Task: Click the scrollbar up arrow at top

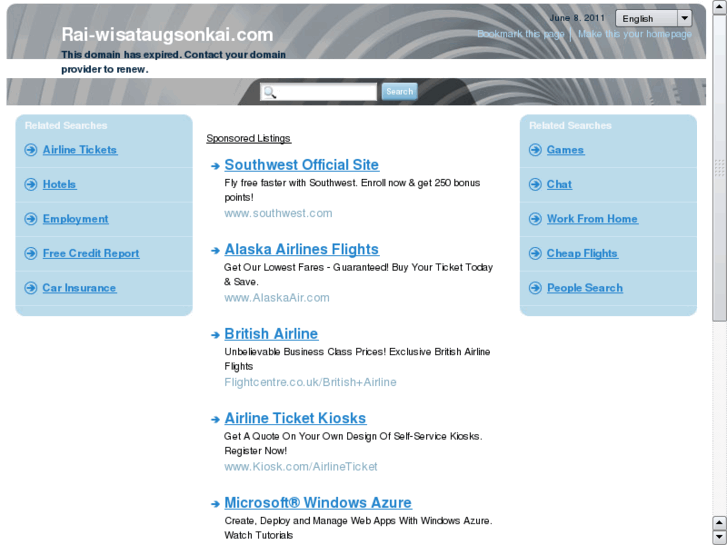Action: coord(720,7)
